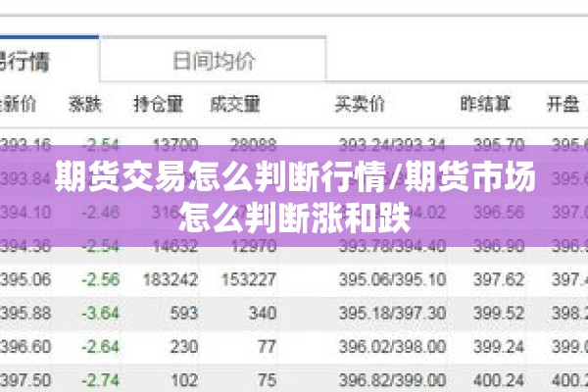Click volume value 340
This screenshot has height=392, width=588.
coord(263,314)
